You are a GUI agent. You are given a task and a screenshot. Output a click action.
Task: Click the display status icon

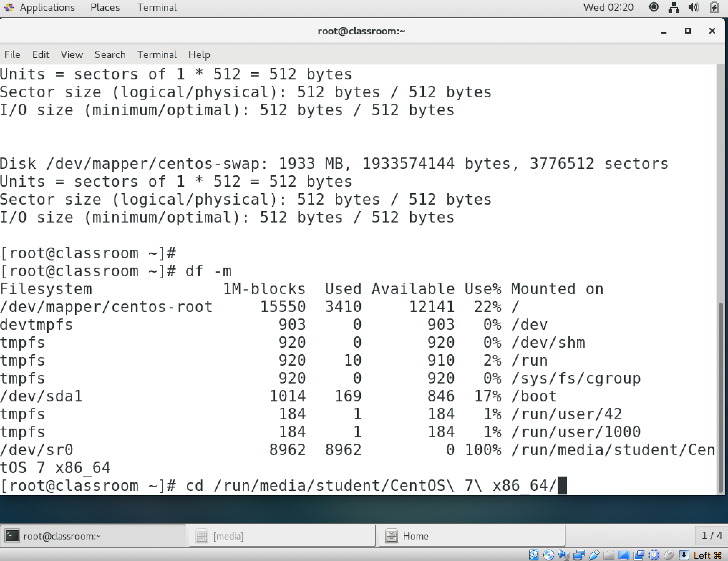click(x=624, y=555)
